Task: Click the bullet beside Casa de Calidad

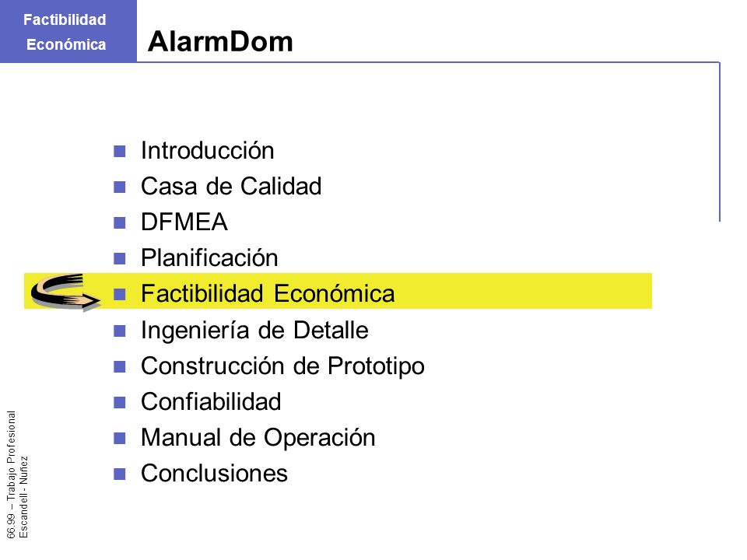Action: [x=120, y=187]
